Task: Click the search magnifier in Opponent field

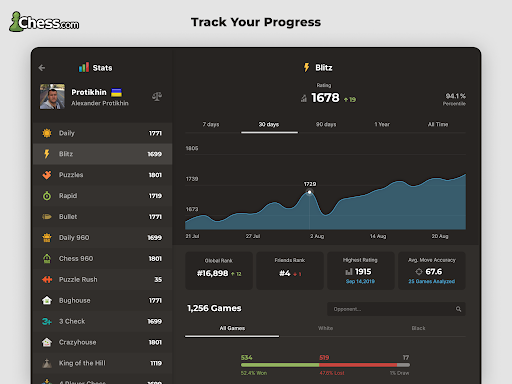Action: [458, 309]
